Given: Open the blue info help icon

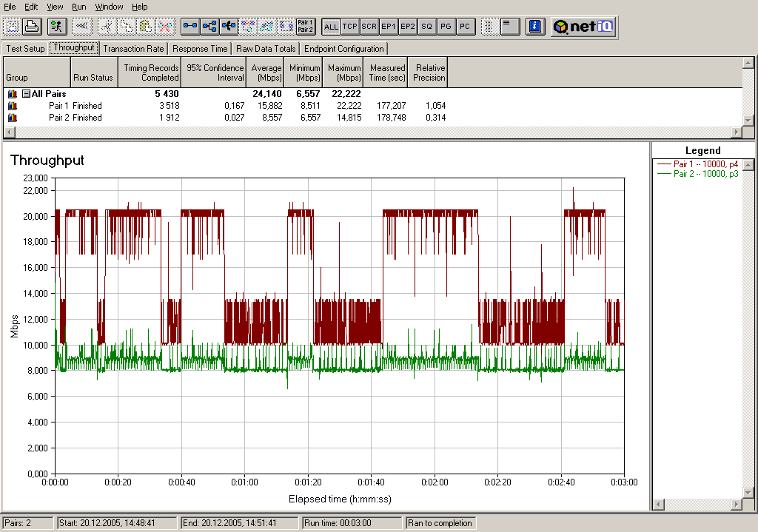Looking at the screenshot, I should [534, 27].
